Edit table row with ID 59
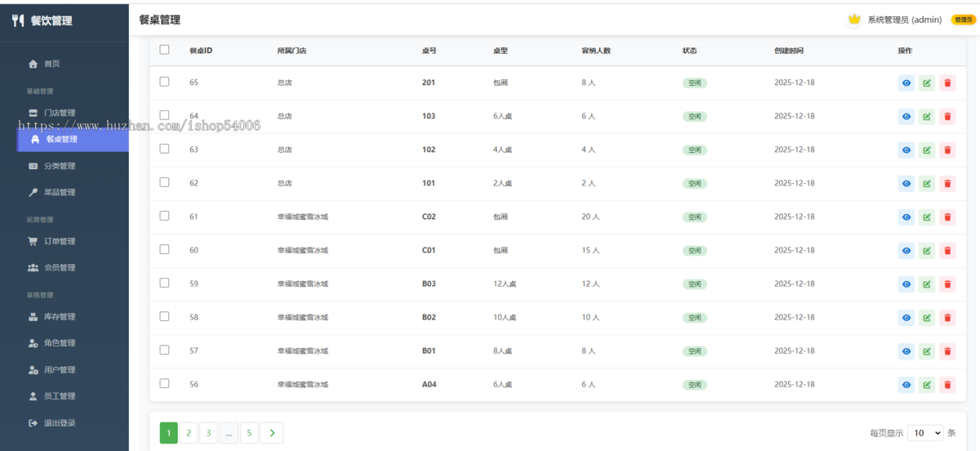This screenshot has width=980, height=451. [927, 284]
